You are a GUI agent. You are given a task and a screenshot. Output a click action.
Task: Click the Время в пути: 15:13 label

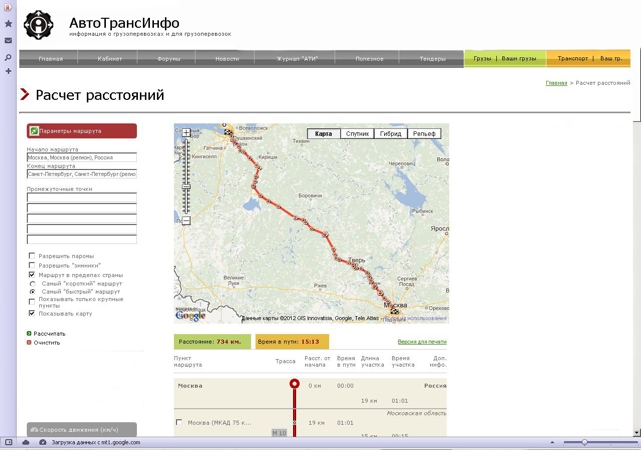pyautogui.click(x=292, y=342)
